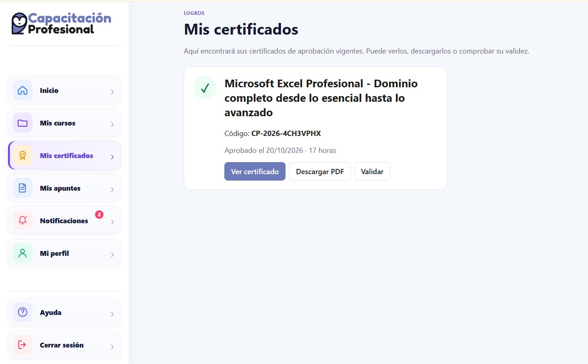Click the Validar button
This screenshot has height=364, width=588.
tap(372, 171)
